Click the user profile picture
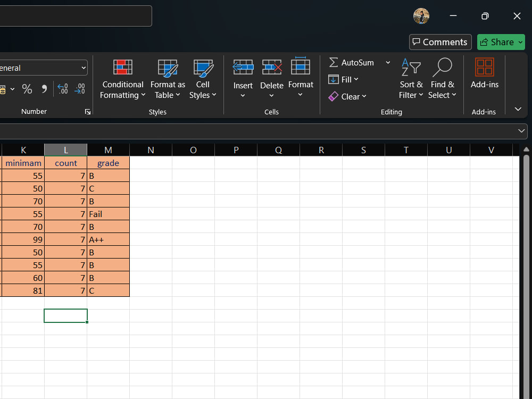This screenshot has width=532, height=399. point(421,16)
